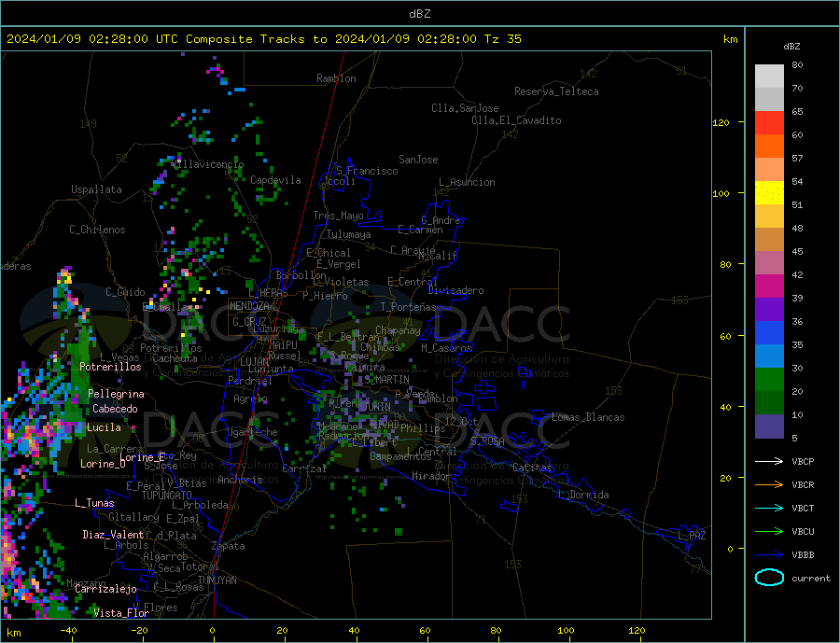Click the 'S_ROSA' label on the map
This screenshot has height=643, width=840.
point(487,441)
